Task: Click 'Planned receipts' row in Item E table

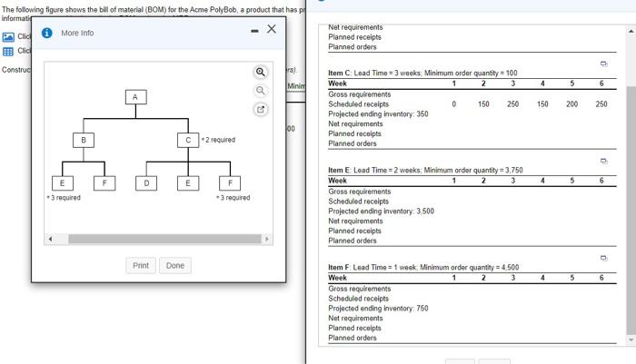Action: point(472,231)
